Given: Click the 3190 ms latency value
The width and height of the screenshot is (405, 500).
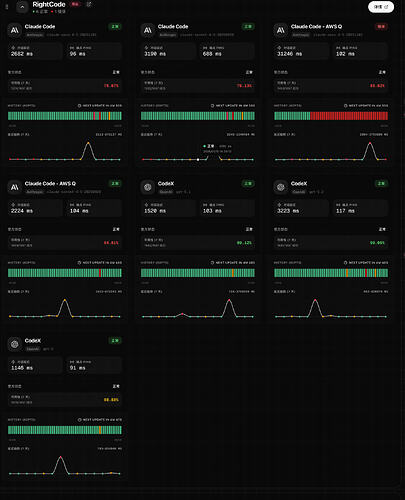Looking at the screenshot, I should tap(155, 54).
